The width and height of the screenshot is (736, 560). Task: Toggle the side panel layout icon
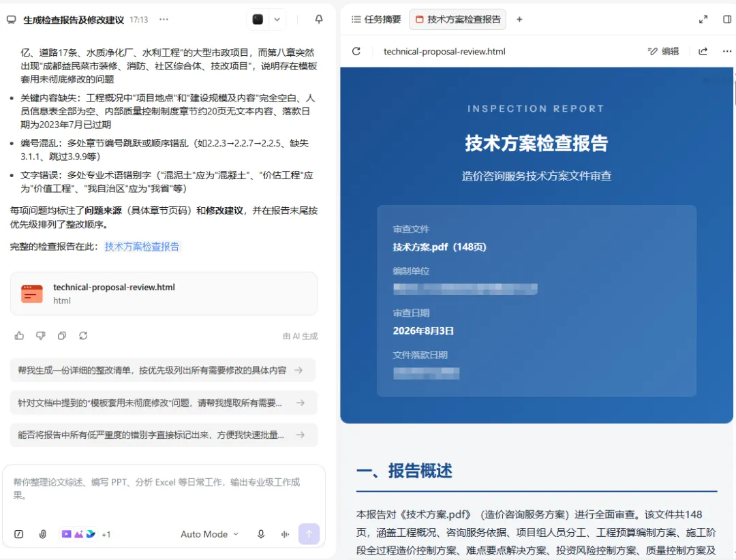pyautogui.click(x=727, y=19)
